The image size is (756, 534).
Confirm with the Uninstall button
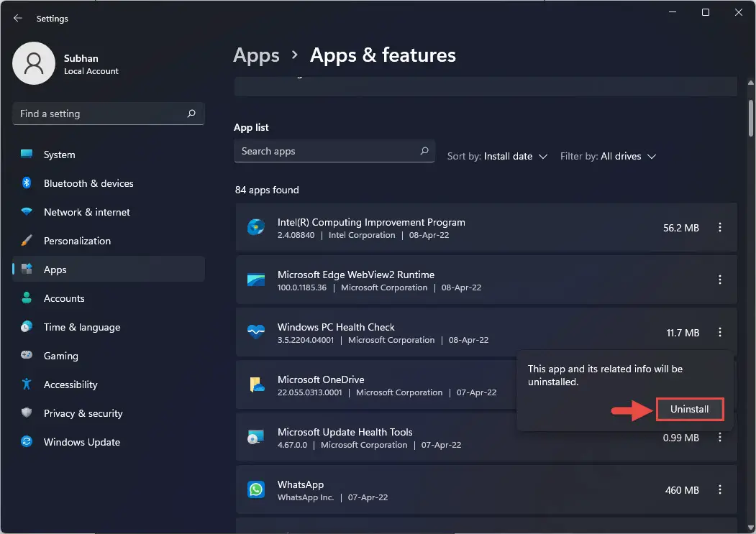pyautogui.click(x=690, y=409)
